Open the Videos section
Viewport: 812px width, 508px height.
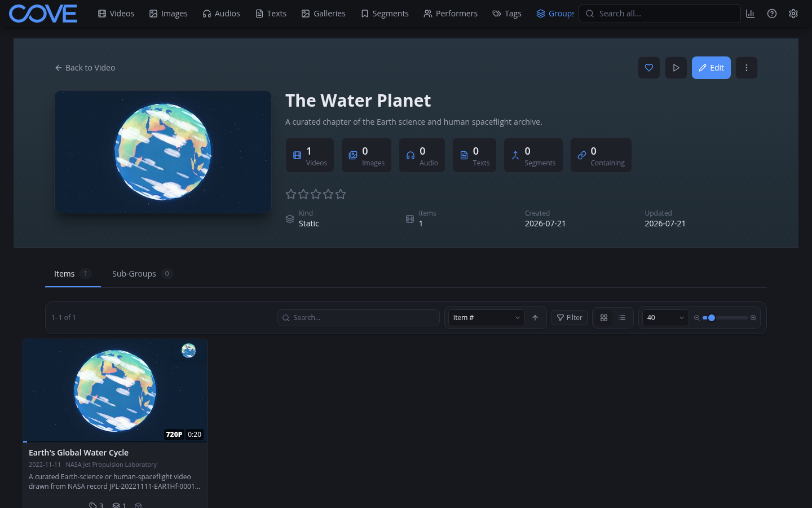(116, 14)
